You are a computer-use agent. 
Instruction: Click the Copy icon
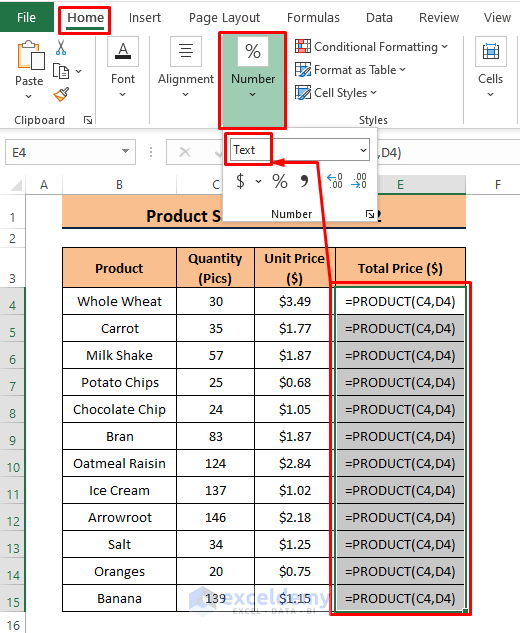pyautogui.click(x=61, y=71)
